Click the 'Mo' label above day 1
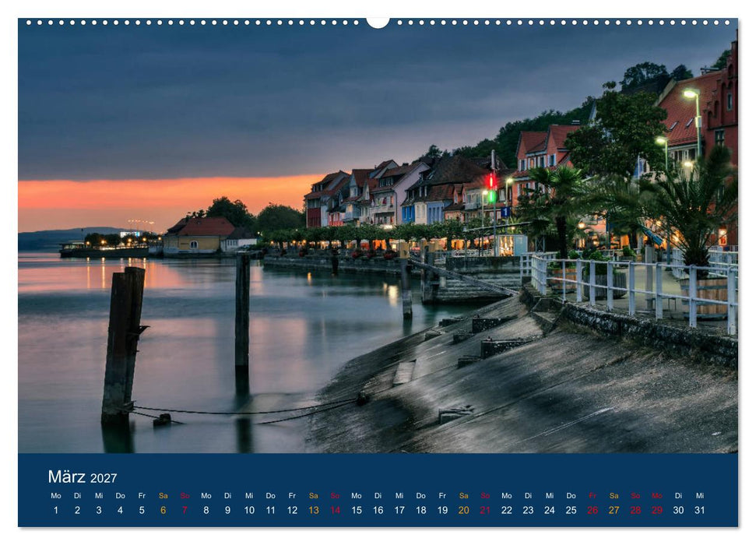This screenshot has width=756, height=545. tap(56, 496)
